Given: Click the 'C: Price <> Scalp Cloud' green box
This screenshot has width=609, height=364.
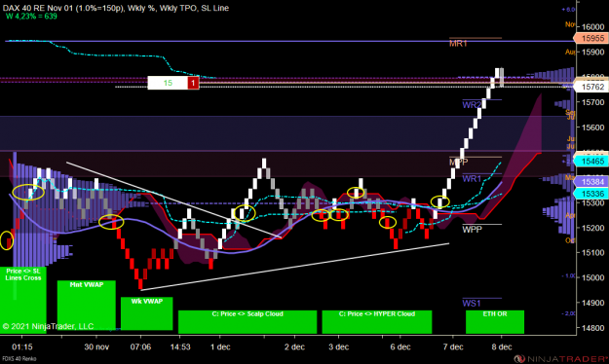Looking at the screenshot, I should [247, 322].
